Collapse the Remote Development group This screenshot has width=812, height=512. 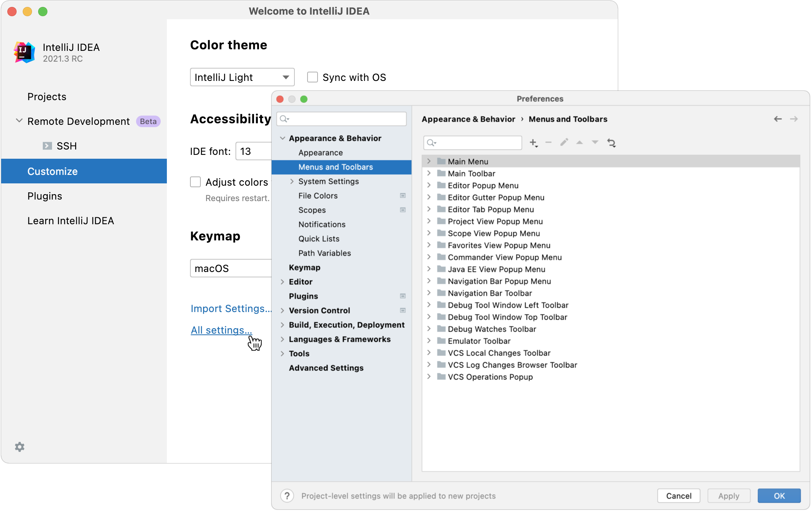[19, 121]
